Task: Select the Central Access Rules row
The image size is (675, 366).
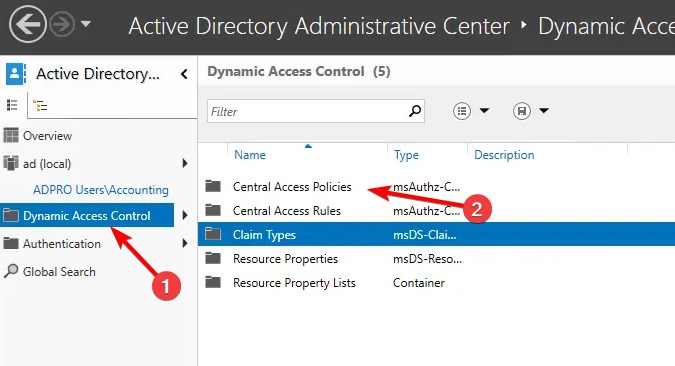Action: [x=437, y=211]
